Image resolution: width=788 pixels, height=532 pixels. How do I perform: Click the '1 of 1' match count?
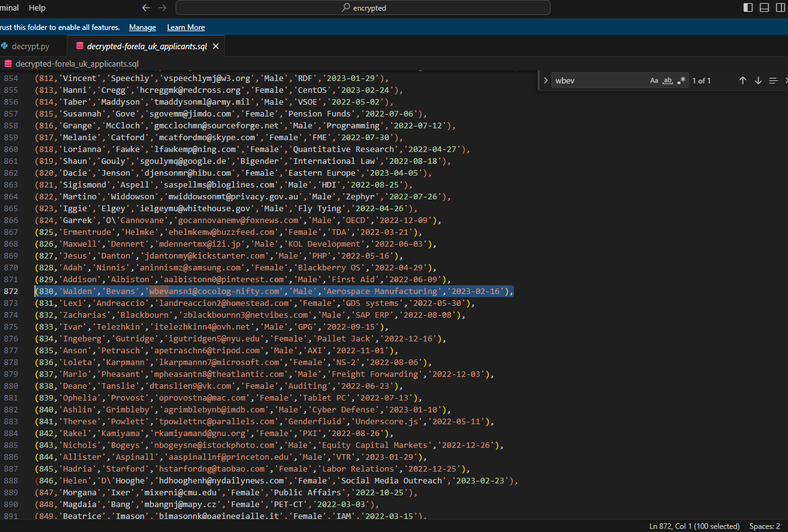(701, 80)
